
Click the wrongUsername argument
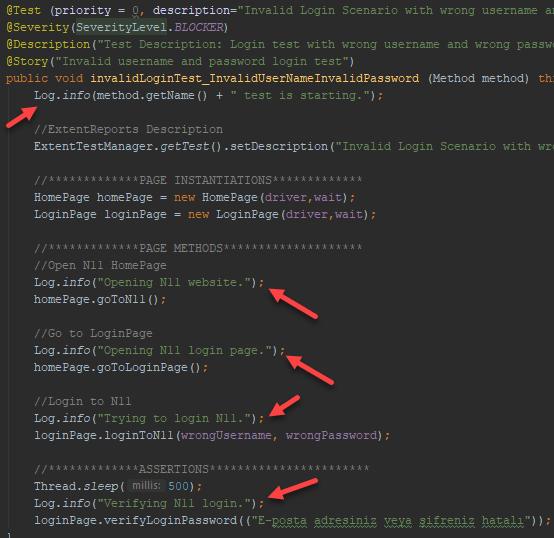coord(226,435)
